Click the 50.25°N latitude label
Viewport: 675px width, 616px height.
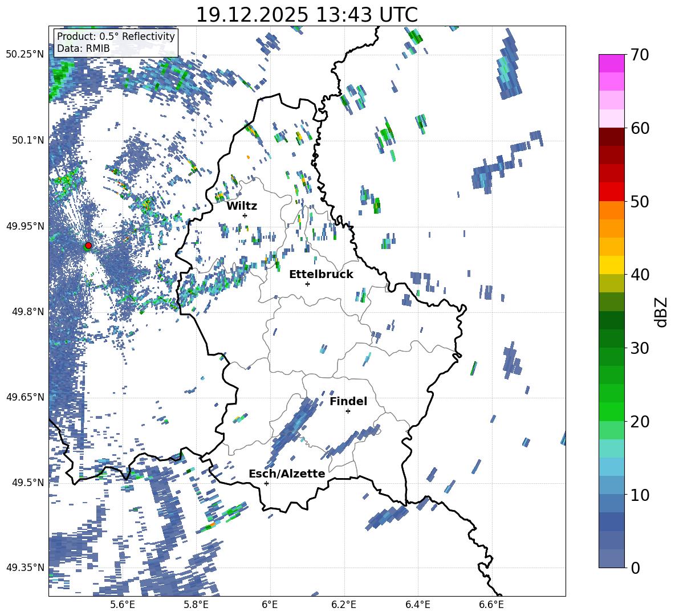tap(25, 54)
